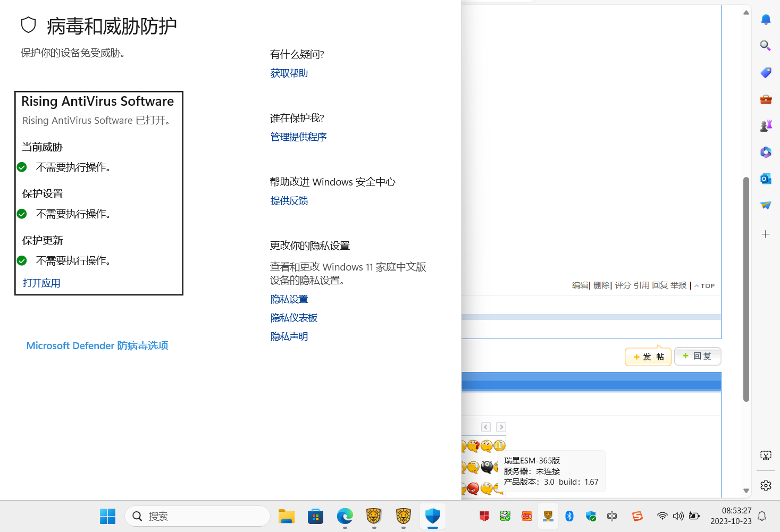This screenshot has width=780, height=532.
Task: Open the Windows Security tray shield
Action: click(591, 516)
